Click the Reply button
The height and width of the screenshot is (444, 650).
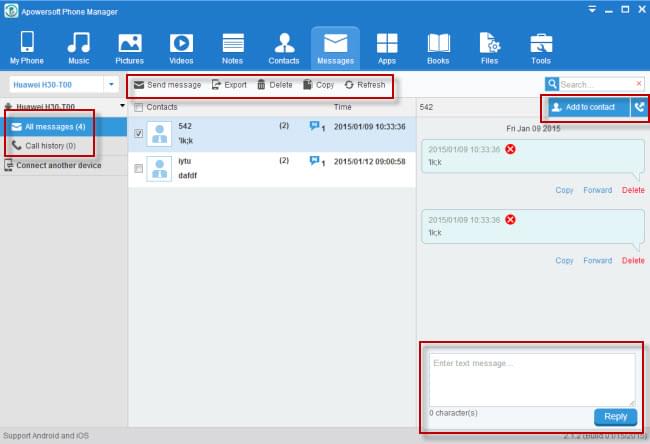click(x=616, y=417)
